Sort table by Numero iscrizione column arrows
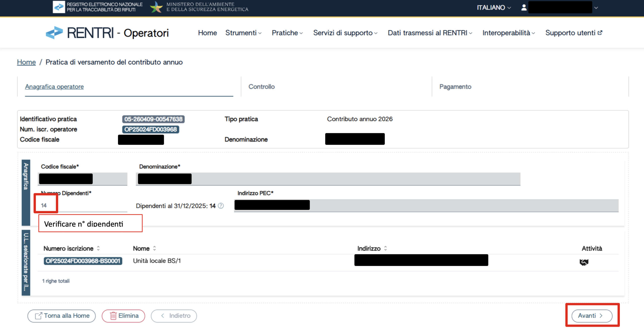This screenshot has width=644, height=331. (x=98, y=248)
